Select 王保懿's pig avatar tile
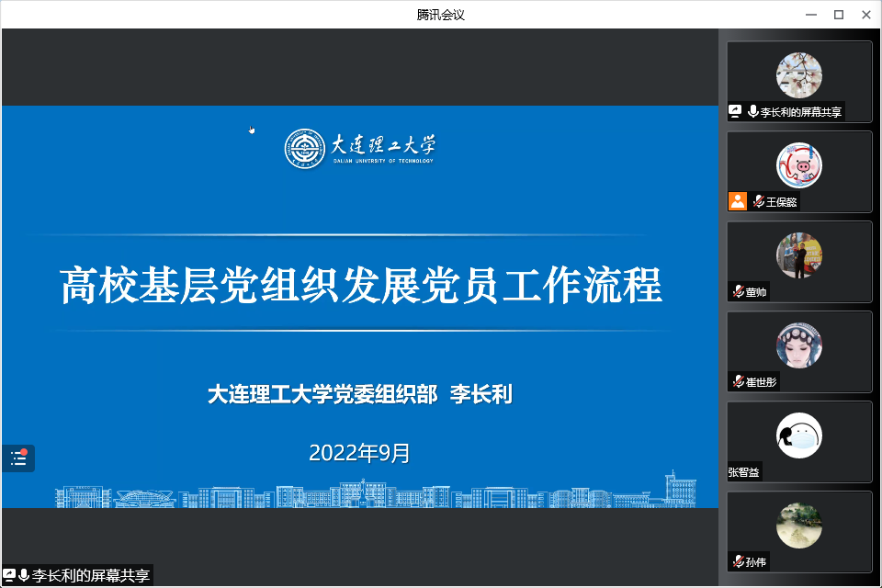This screenshot has width=882, height=588. [798, 165]
